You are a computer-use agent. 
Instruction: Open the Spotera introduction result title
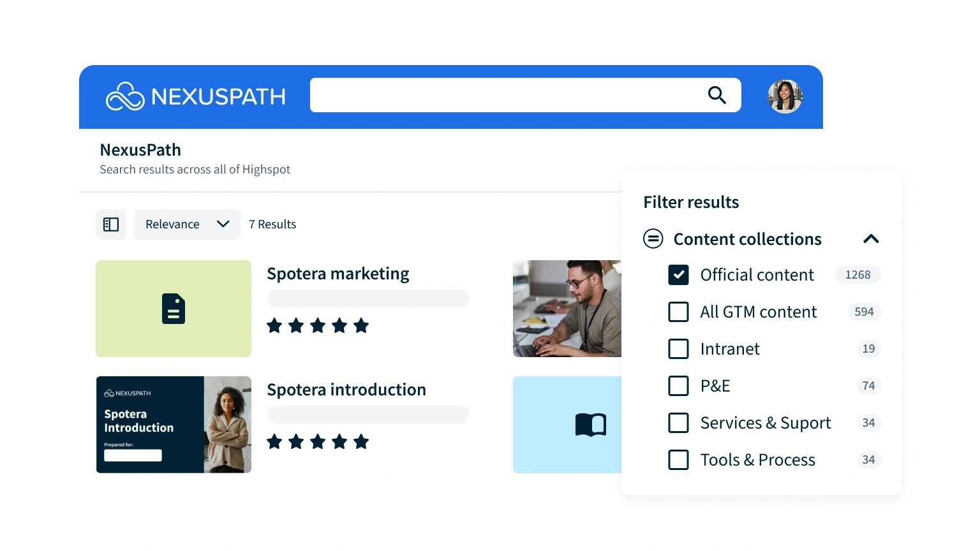pyautogui.click(x=346, y=390)
